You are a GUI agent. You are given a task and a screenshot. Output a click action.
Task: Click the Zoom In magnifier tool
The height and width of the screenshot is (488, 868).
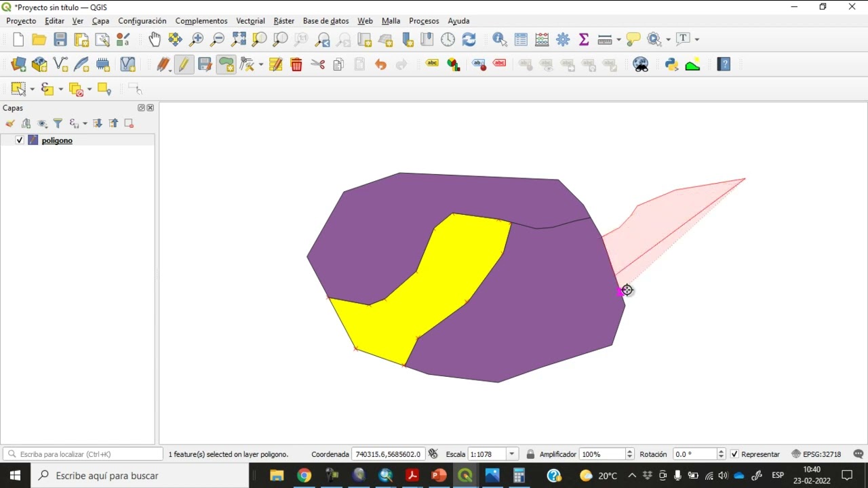pyautogui.click(x=197, y=39)
